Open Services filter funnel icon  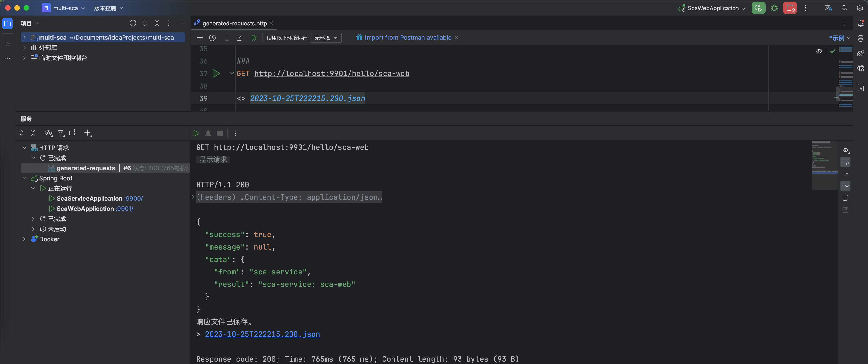pyautogui.click(x=61, y=133)
